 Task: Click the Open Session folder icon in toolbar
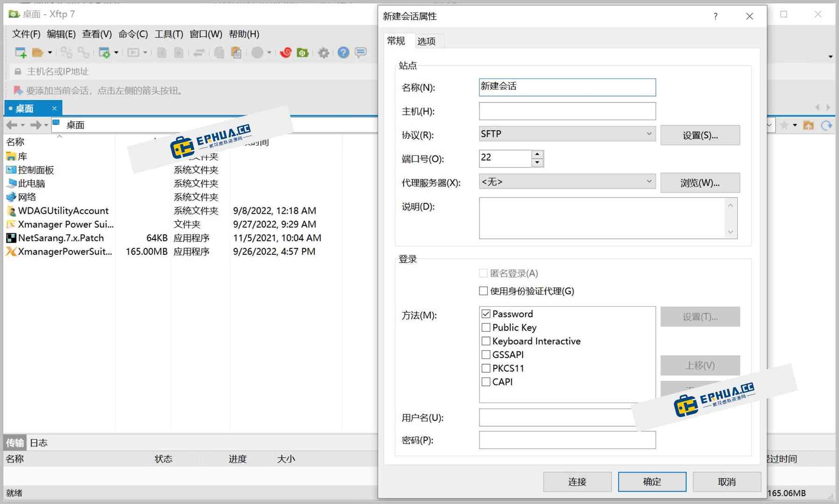coord(37,53)
